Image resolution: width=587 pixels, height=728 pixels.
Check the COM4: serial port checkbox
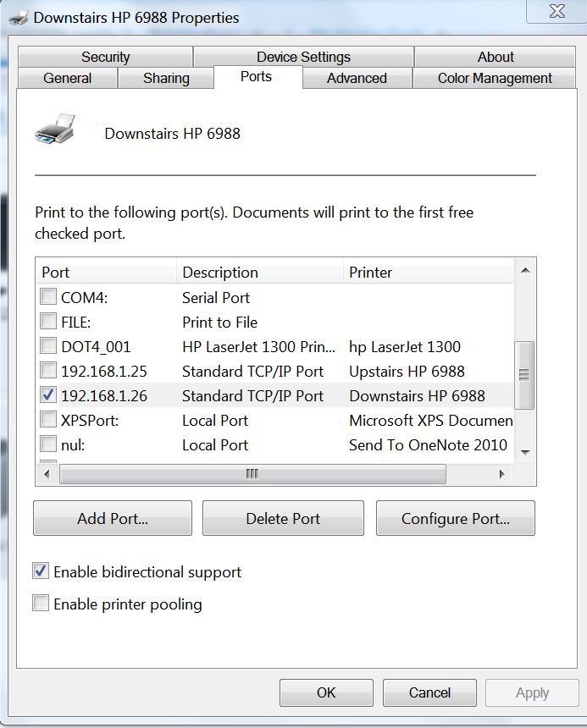[47, 296]
